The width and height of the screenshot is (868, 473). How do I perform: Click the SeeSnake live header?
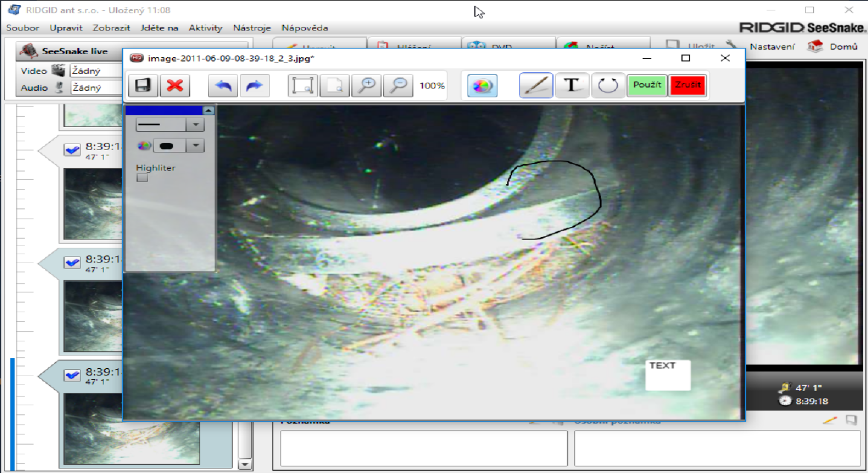click(75, 51)
